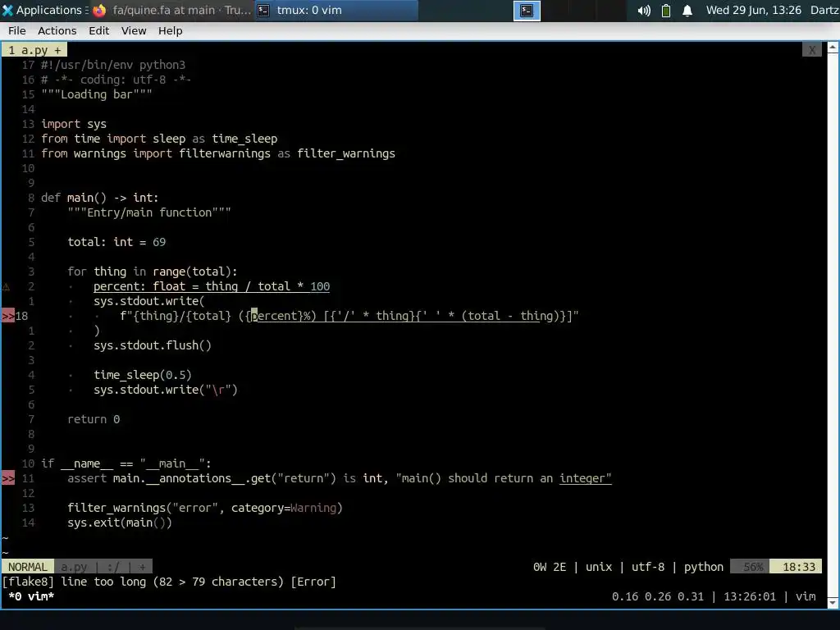Click the warning triangle sign beside percent line

[x=7, y=286]
